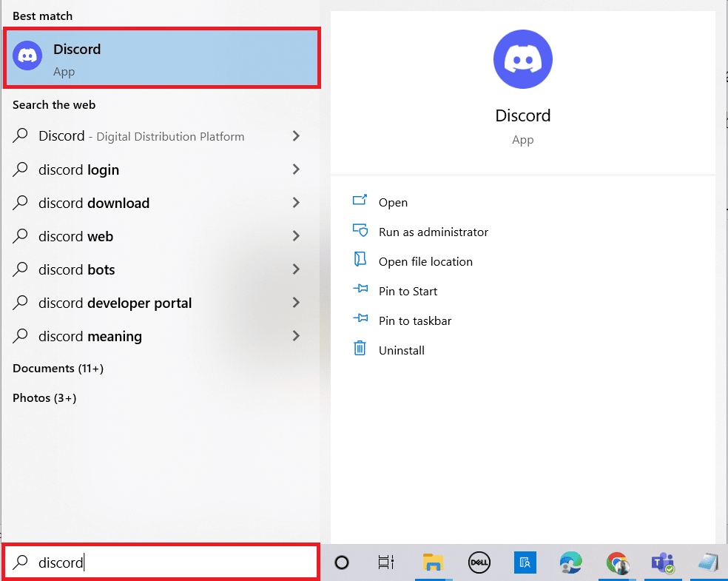Screen dimensions: 728x581
Task: Open the blue translator app taskbar icon
Action: point(525,562)
